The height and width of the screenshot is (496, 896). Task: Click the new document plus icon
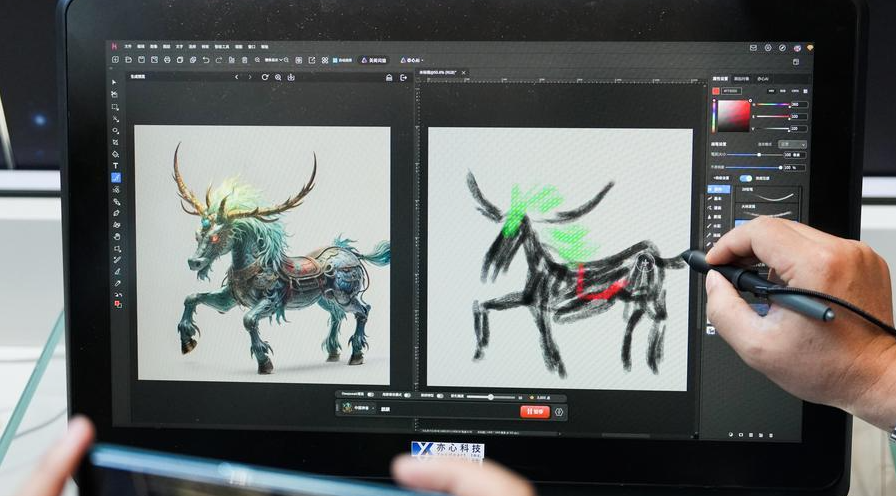(115, 59)
